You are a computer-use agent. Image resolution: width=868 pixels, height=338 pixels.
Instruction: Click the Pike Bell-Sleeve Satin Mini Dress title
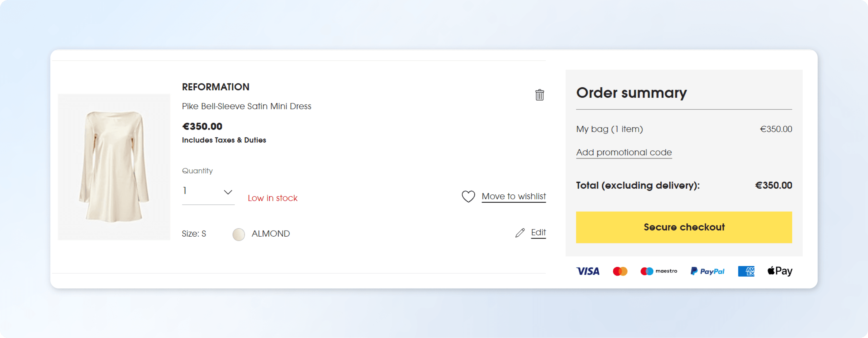coord(246,106)
